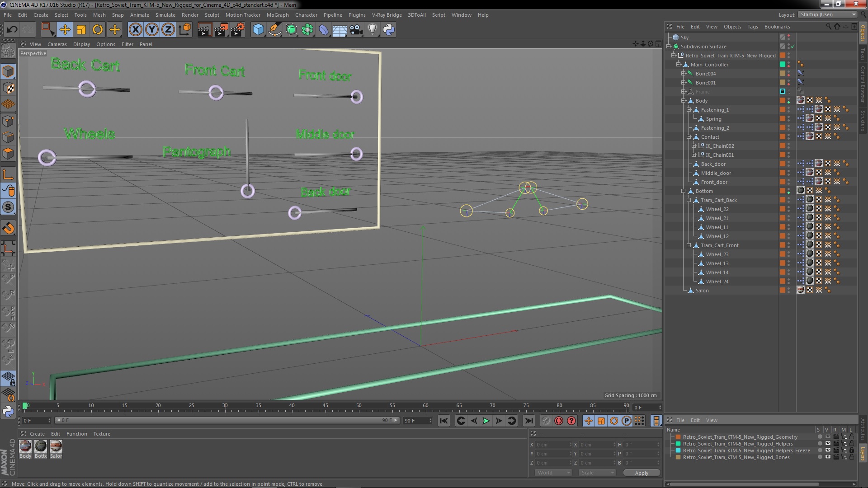The height and width of the screenshot is (488, 868).
Task: Expand the IK_Chain002 node
Action: click(694, 146)
